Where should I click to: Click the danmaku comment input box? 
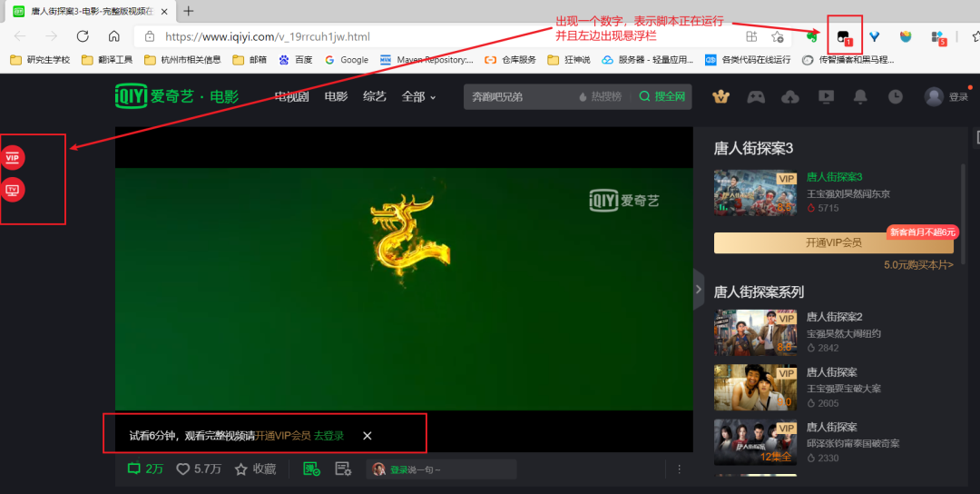(441, 469)
